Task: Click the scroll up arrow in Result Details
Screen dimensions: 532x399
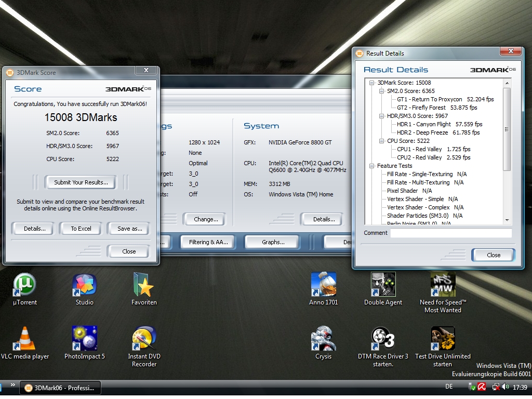Action: click(507, 83)
